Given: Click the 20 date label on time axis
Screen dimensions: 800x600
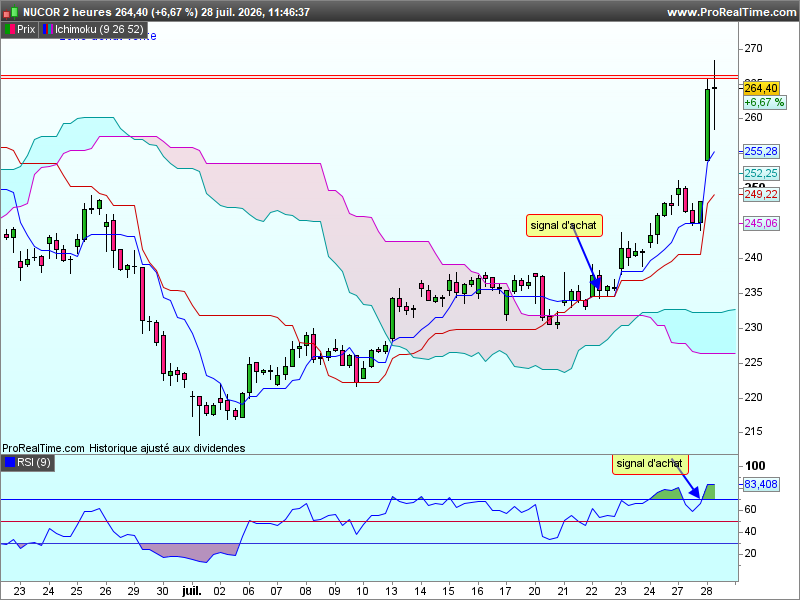Looking at the screenshot, I should click(x=534, y=591).
